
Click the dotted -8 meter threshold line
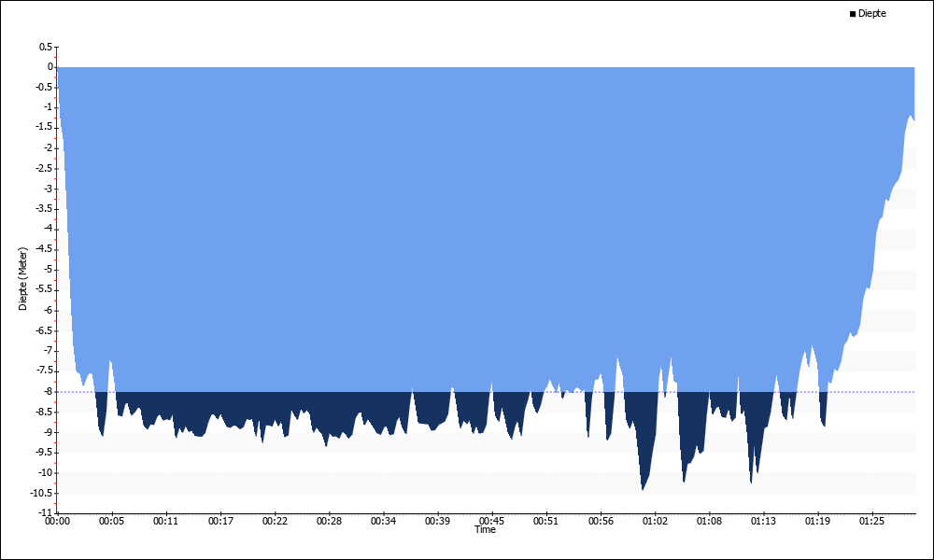[x=486, y=392]
